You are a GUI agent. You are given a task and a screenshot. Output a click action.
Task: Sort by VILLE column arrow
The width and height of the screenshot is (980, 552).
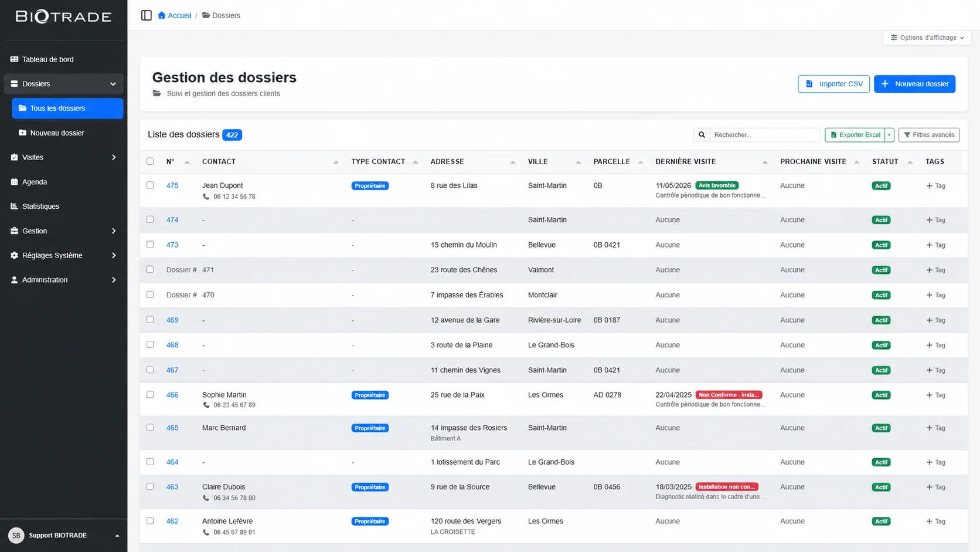click(578, 162)
